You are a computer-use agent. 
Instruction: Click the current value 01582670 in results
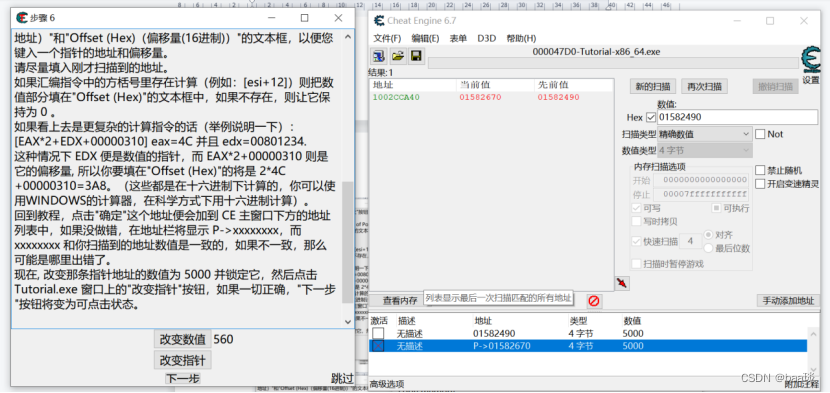[x=480, y=97]
